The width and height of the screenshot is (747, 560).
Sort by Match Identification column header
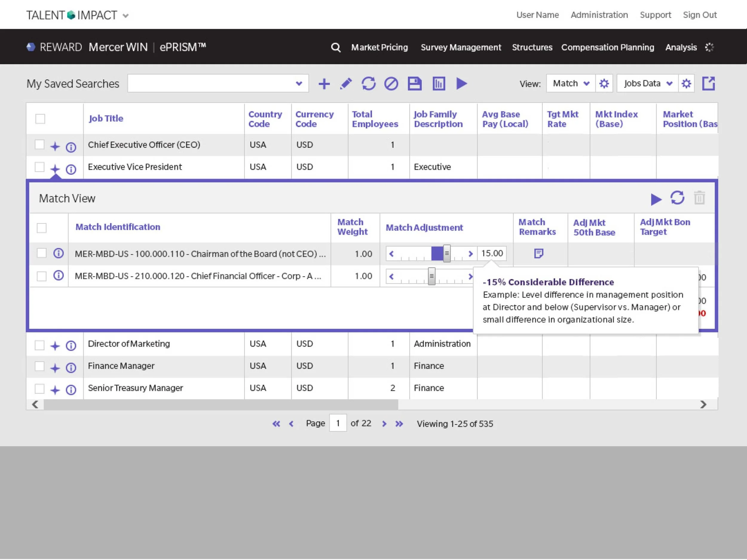(x=117, y=227)
